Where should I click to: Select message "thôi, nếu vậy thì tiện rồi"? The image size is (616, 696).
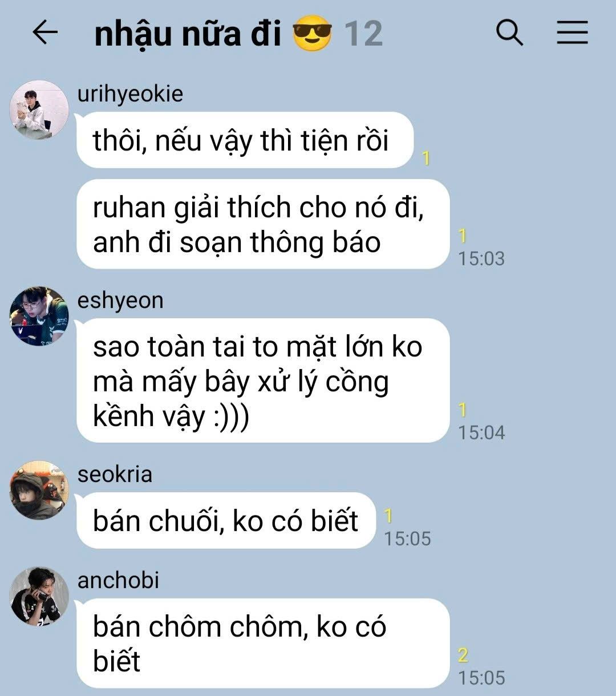click(245, 140)
